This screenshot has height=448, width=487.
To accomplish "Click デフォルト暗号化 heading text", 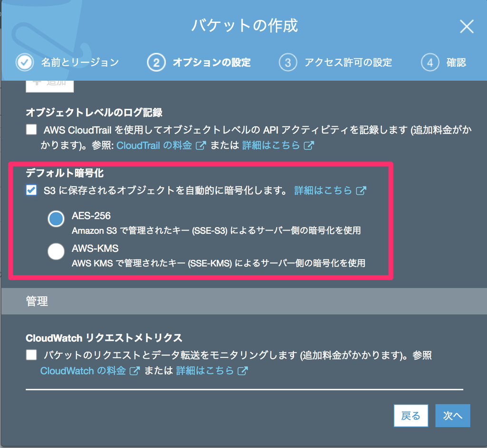I will pos(65,173).
